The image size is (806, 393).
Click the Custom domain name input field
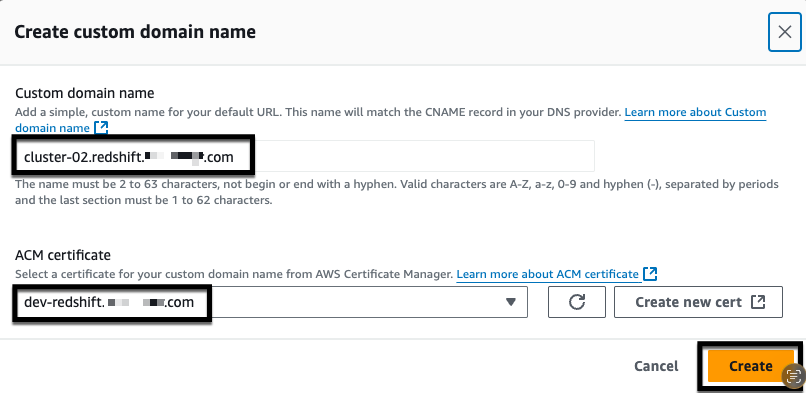[305, 156]
